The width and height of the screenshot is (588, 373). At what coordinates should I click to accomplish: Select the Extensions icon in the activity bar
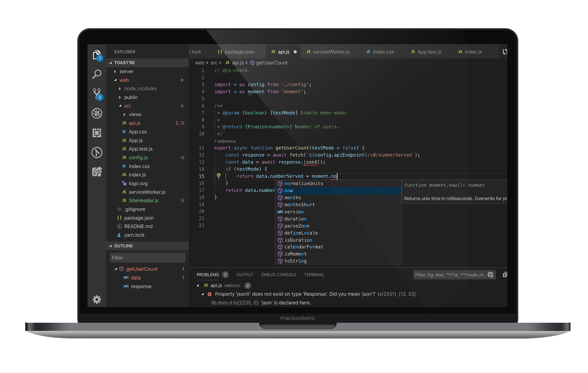pyautogui.click(x=97, y=133)
